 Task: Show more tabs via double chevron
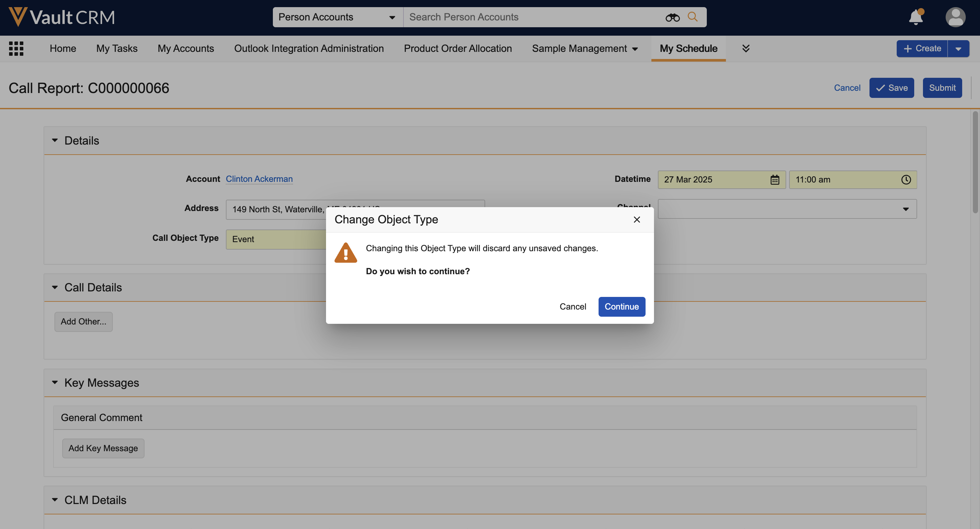[746, 48]
